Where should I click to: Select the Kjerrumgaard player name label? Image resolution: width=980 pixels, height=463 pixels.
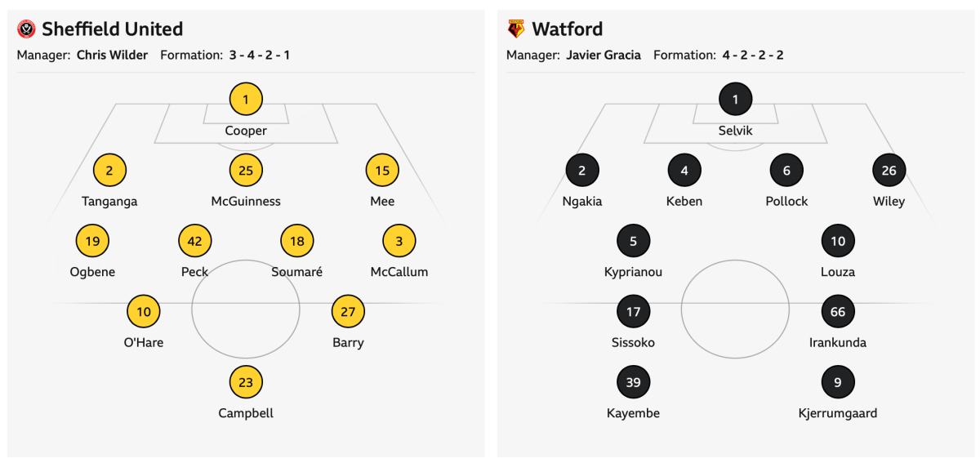[838, 413]
